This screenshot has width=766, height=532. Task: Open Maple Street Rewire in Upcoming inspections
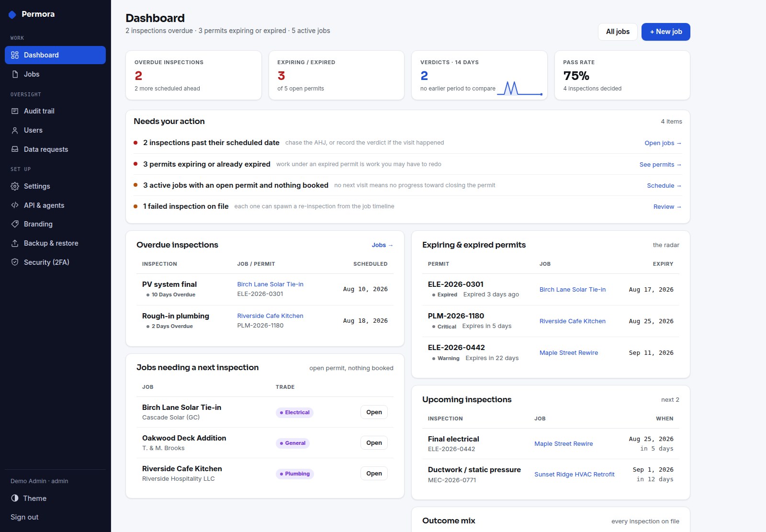coord(563,444)
